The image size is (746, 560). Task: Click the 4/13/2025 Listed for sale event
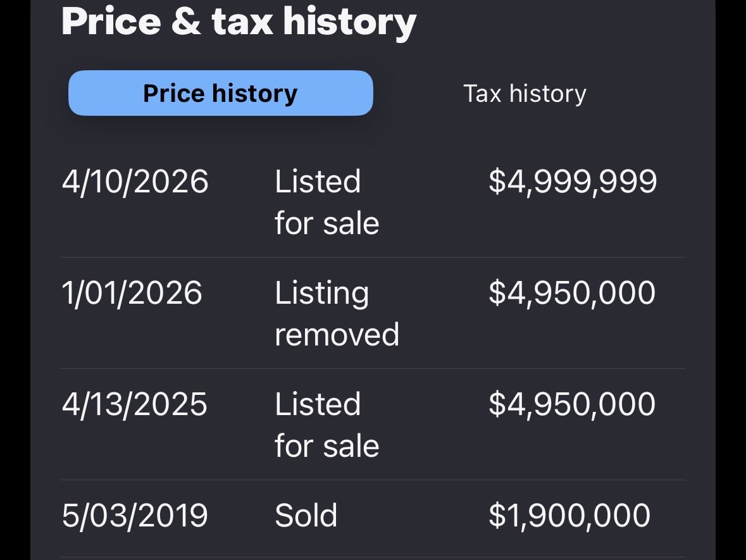(327, 425)
